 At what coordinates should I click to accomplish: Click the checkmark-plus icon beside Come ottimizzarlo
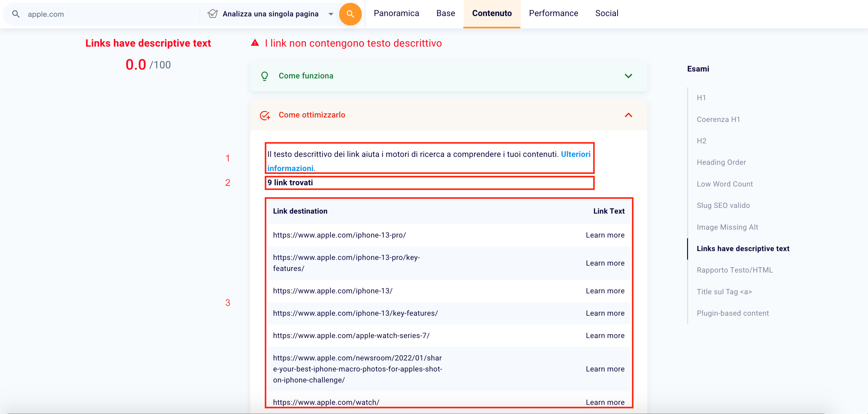click(x=265, y=115)
